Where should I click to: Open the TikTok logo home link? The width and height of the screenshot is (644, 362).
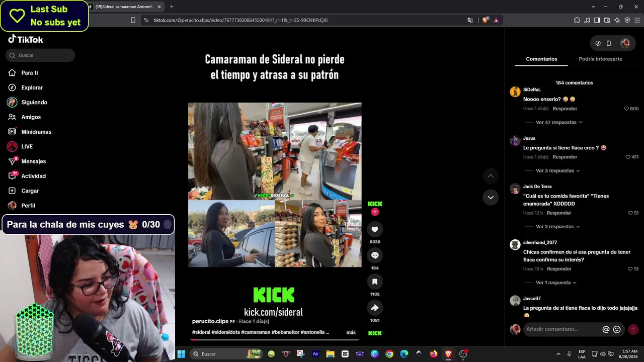point(26,39)
